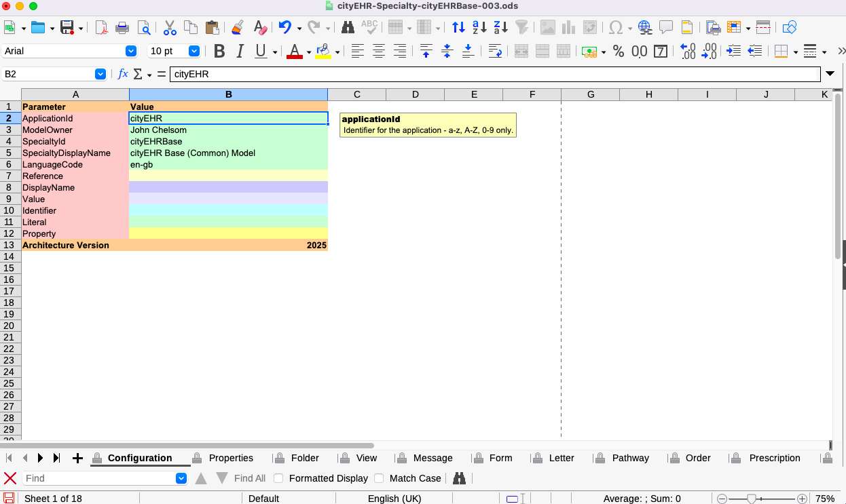Sort ascending with the A-Z icon
Image resolution: width=846 pixels, height=504 pixels.
click(x=479, y=28)
